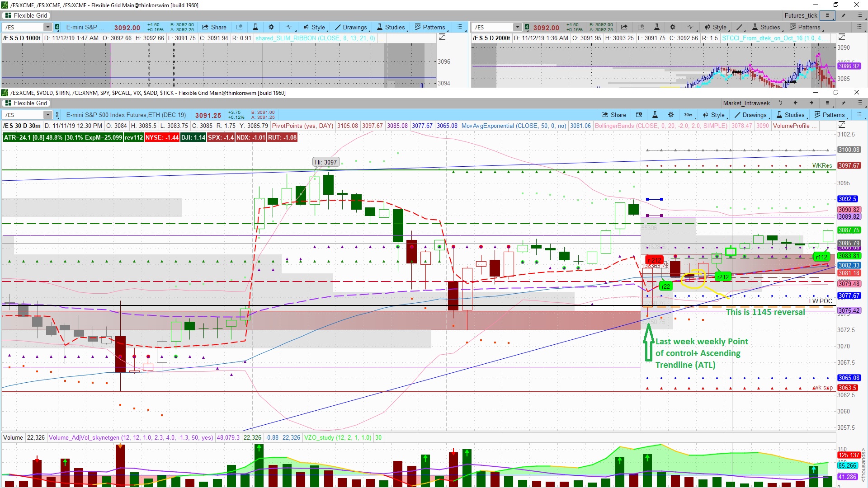Open the 30m timeframe selector
868x488 pixels.
pos(688,115)
